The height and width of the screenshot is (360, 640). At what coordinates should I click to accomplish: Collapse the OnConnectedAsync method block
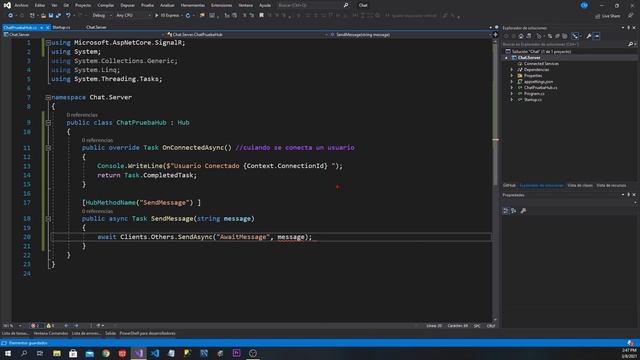(48, 148)
